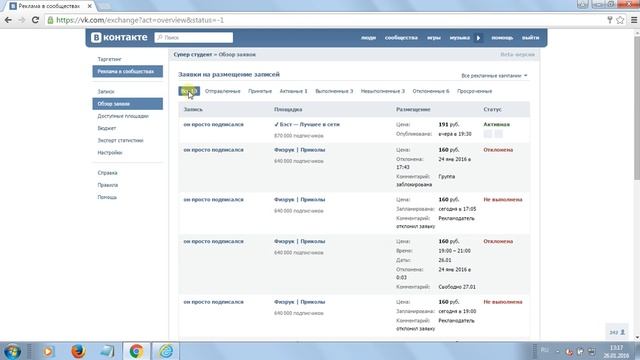Viewport: 640px width, 360px height.
Task: Open Настройки in the sidebar
Action: pyautogui.click(x=110, y=153)
